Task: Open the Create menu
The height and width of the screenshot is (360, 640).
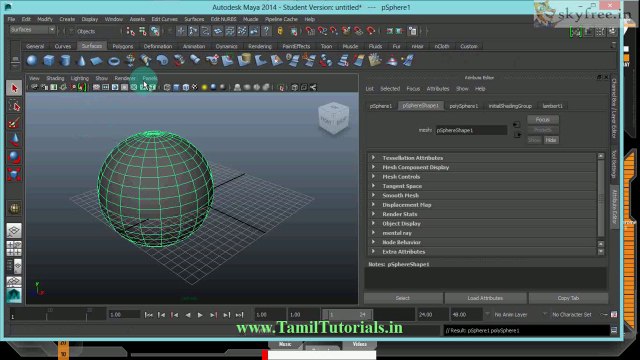Action: pyautogui.click(x=67, y=19)
